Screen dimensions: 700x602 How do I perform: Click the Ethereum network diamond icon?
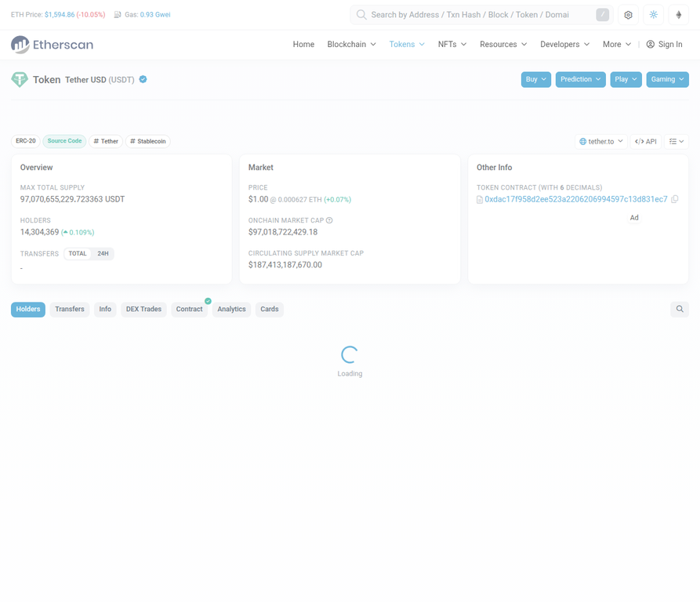[x=679, y=15]
